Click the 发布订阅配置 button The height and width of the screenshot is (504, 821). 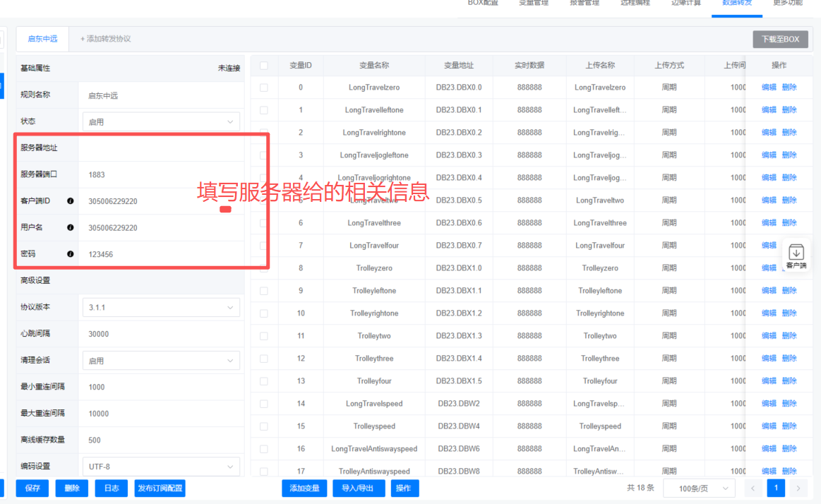pos(160,488)
